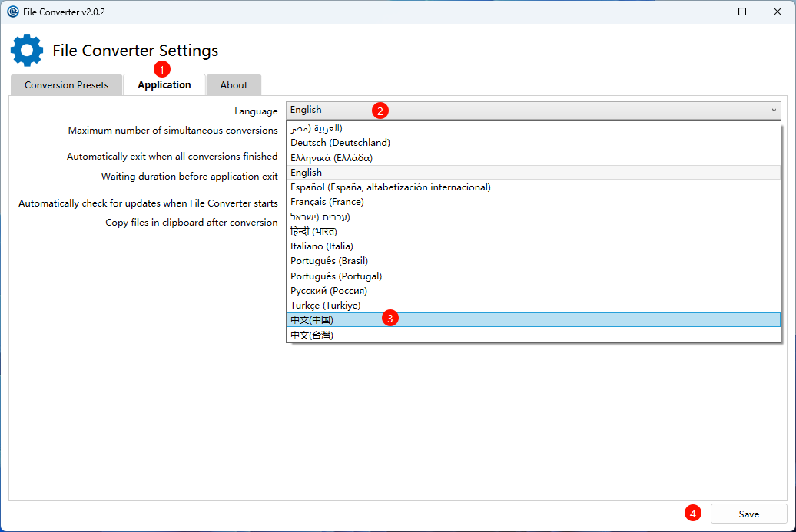
Task: Switch to the Conversion Presets tab
Action: pos(67,84)
